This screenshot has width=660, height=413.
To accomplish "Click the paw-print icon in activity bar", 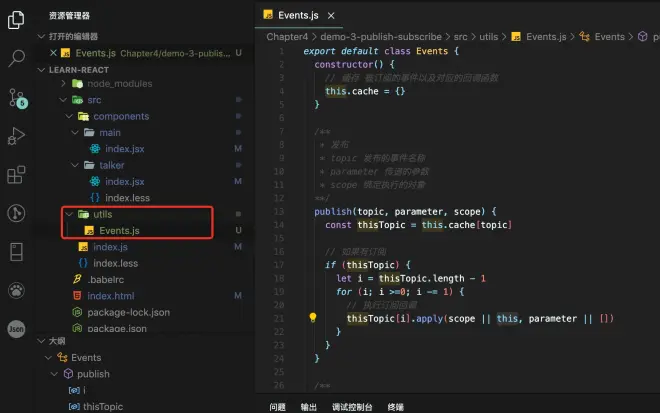I will click(x=16, y=290).
